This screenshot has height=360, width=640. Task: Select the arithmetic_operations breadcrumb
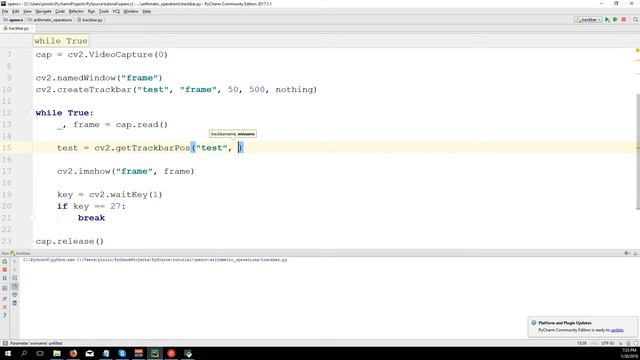click(x=50, y=20)
